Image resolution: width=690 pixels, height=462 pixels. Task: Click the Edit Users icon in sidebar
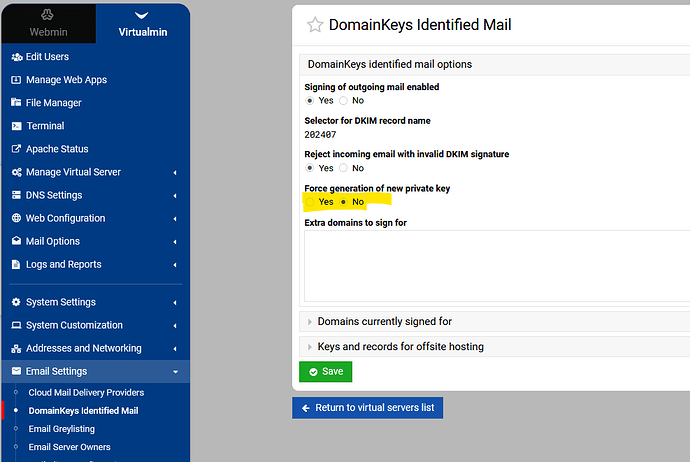point(16,57)
